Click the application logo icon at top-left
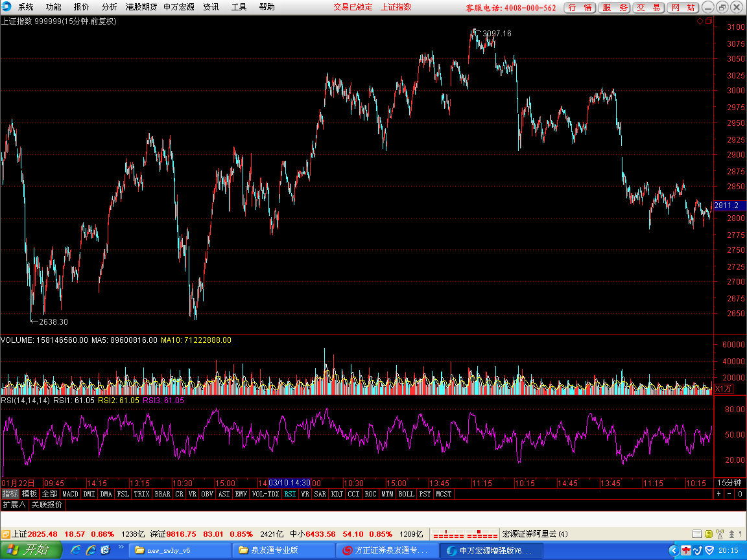Screen dimensions: 747x560 [x=6, y=6]
